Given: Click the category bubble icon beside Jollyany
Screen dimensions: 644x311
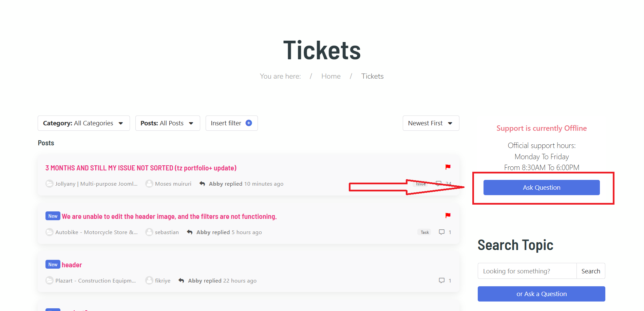Looking at the screenshot, I should [50, 184].
